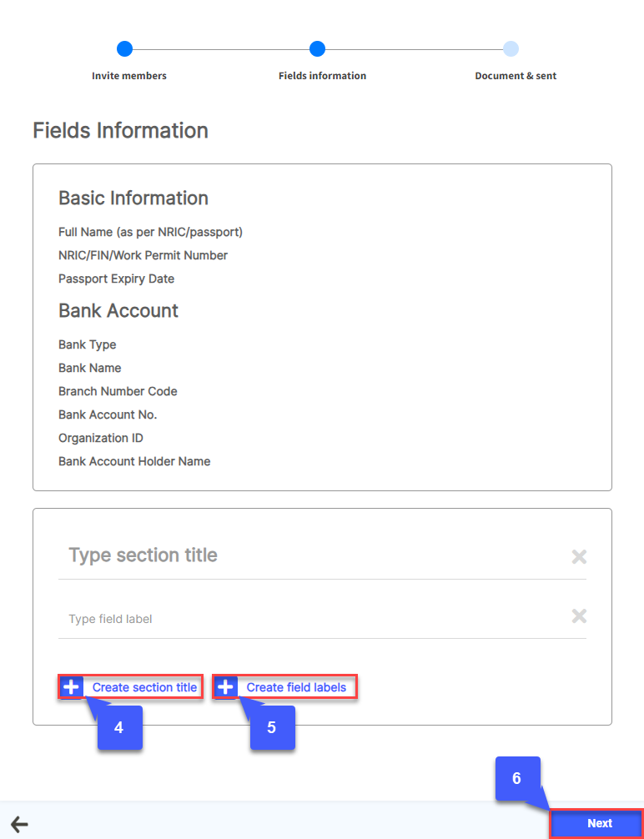The width and height of the screenshot is (644, 839).
Task: Select the Document & sent step label
Action: point(516,76)
